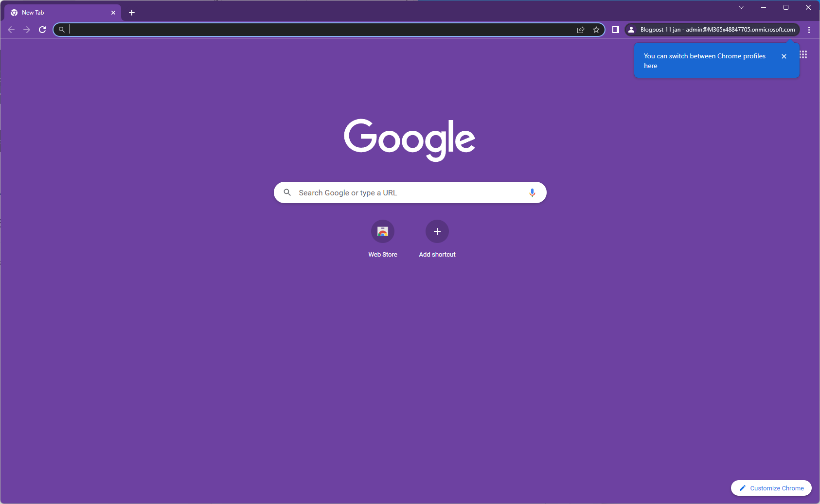Open the Web Store shortcut
The height and width of the screenshot is (504, 820).
tap(383, 232)
